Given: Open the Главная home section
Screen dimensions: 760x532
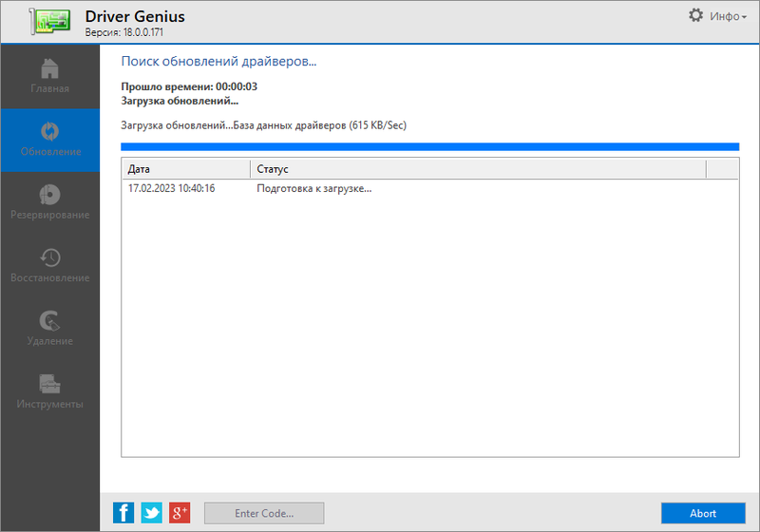Looking at the screenshot, I should point(50,77).
